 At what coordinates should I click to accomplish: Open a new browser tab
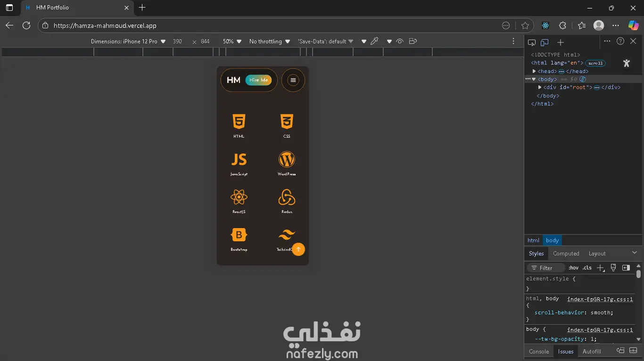[x=142, y=8]
